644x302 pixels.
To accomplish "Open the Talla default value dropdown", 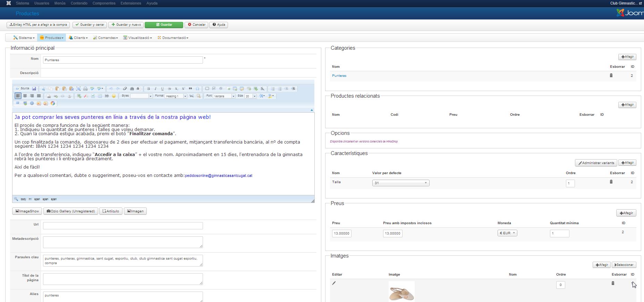I will point(400,183).
